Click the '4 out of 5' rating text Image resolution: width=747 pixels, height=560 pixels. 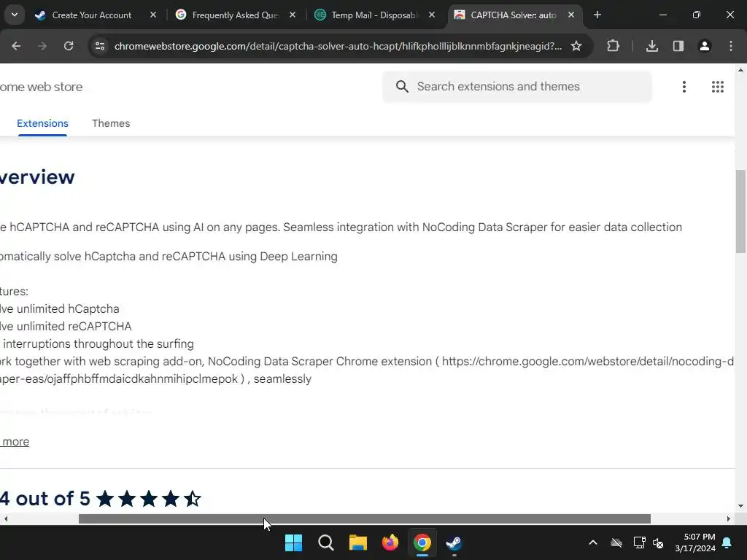[45, 499]
